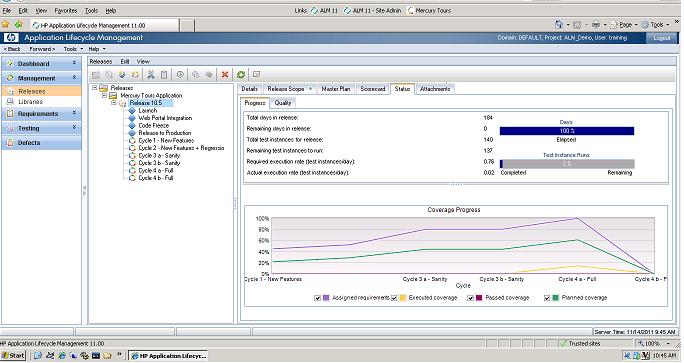Click the Defects module icon
This screenshot has width=684, height=363.
point(10,143)
